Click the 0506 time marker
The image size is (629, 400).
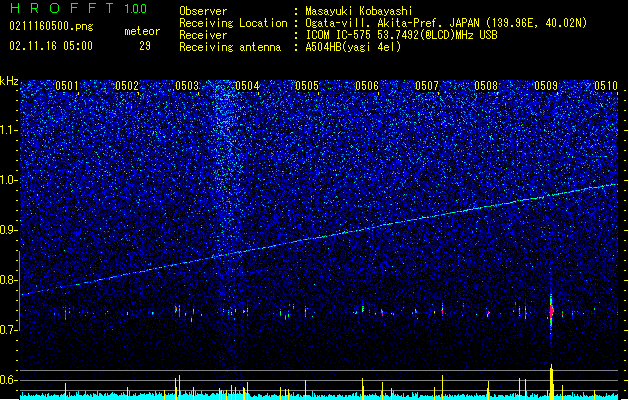[x=367, y=86]
